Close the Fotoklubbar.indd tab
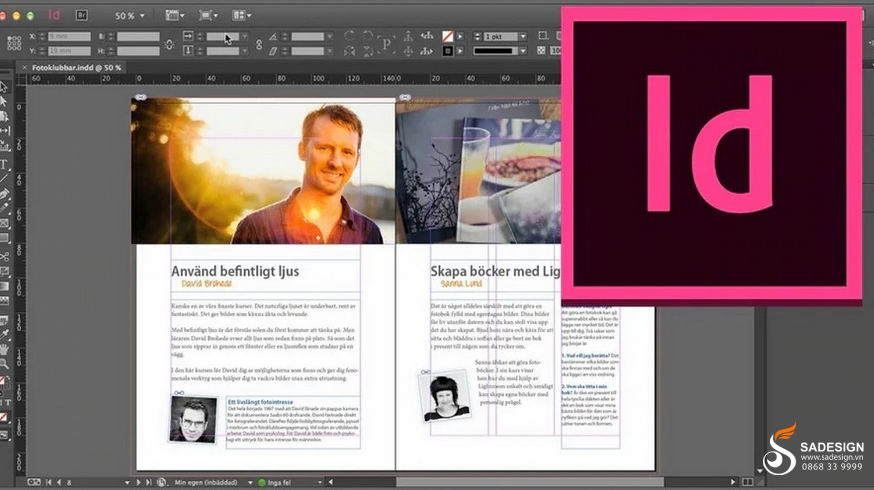 point(24,67)
